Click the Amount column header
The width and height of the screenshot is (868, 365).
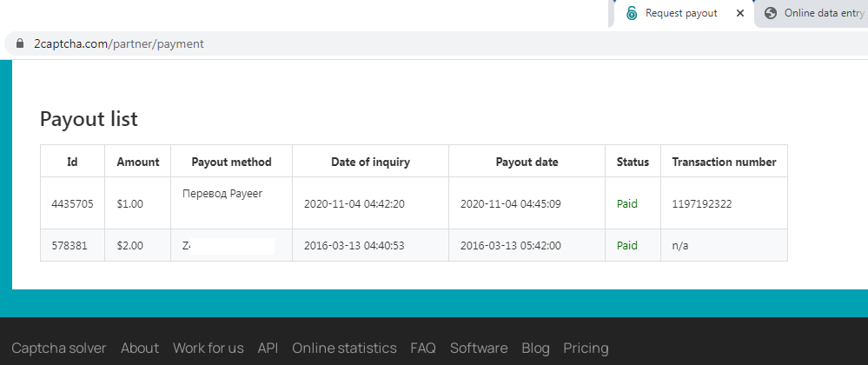tap(138, 162)
